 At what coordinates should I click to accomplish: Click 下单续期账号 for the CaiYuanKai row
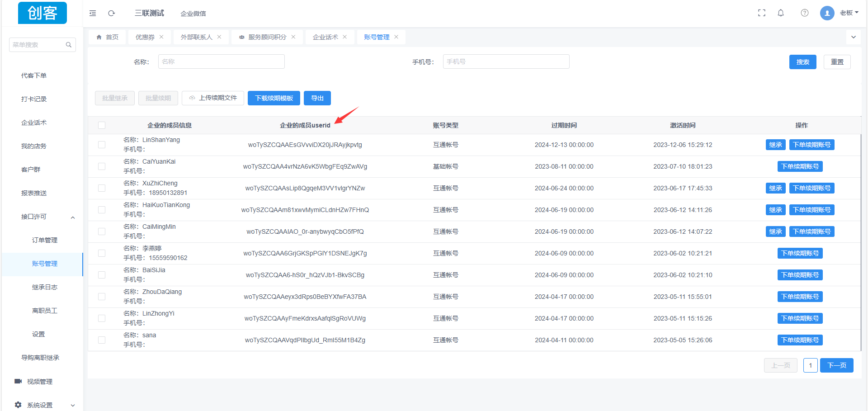point(800,166)
